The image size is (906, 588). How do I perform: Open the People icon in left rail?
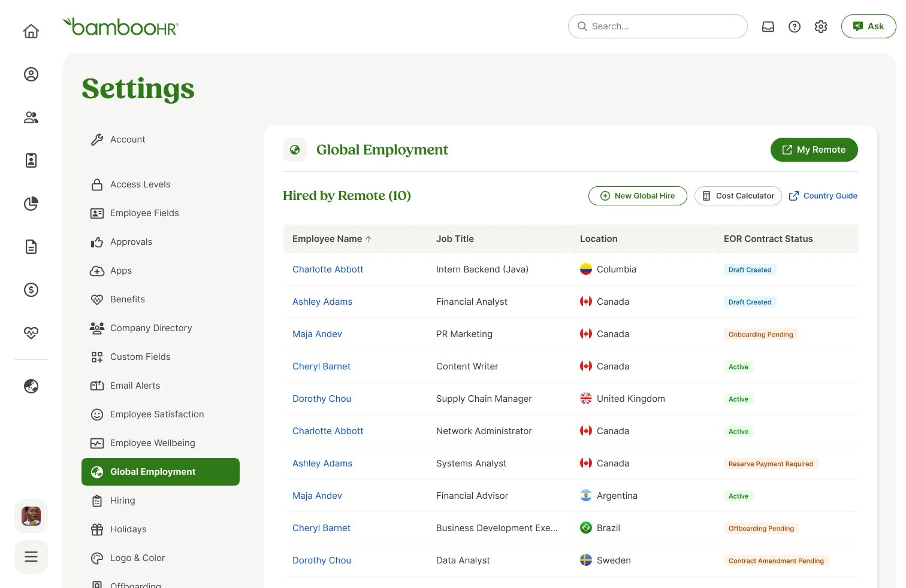tap(31, 117)
